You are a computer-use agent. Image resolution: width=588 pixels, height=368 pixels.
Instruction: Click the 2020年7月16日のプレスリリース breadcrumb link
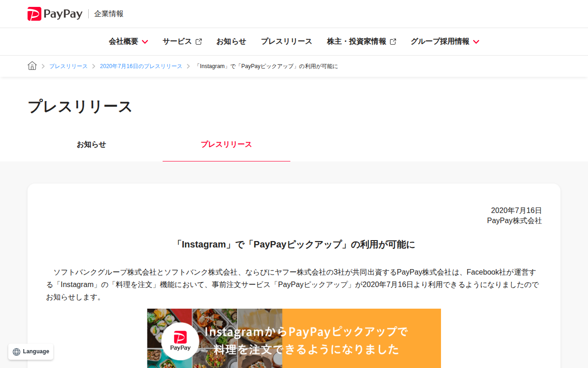pyautogui.click(x=141, y=66)
